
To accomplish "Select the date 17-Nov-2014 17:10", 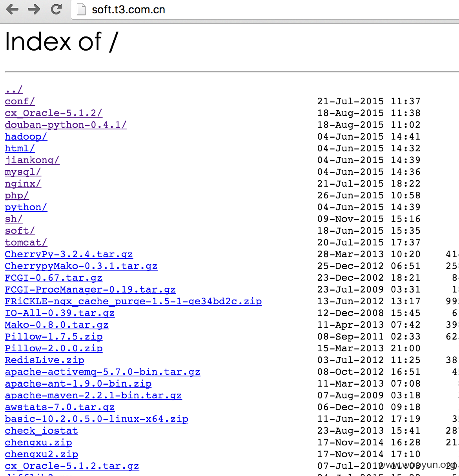I will click(369, 454).
